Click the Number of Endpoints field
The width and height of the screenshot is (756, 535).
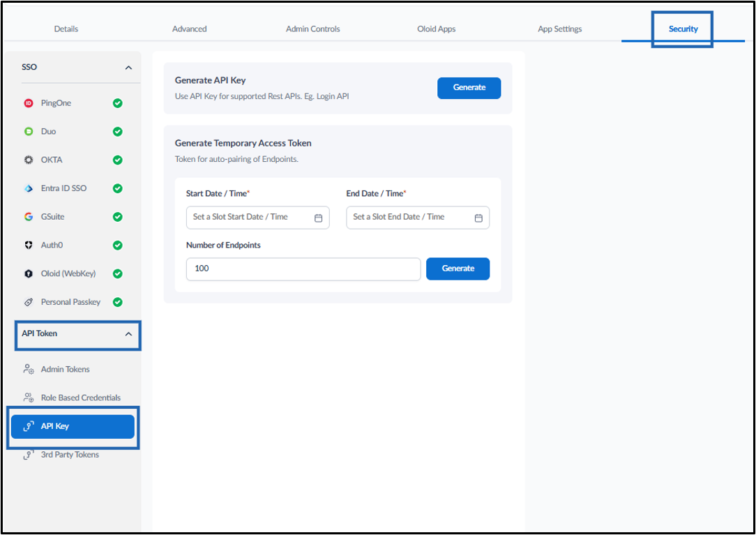[x=303, y=269]
